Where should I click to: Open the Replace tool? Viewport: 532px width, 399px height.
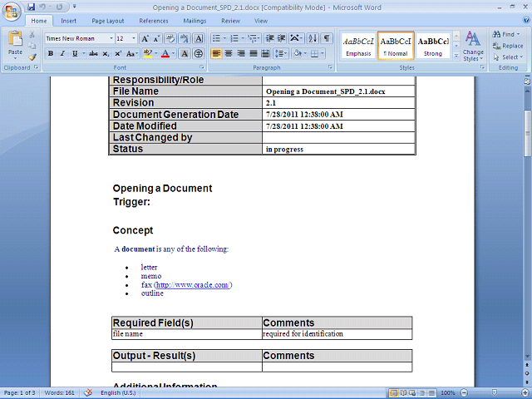pyautogui.click(x=508, y=46)
